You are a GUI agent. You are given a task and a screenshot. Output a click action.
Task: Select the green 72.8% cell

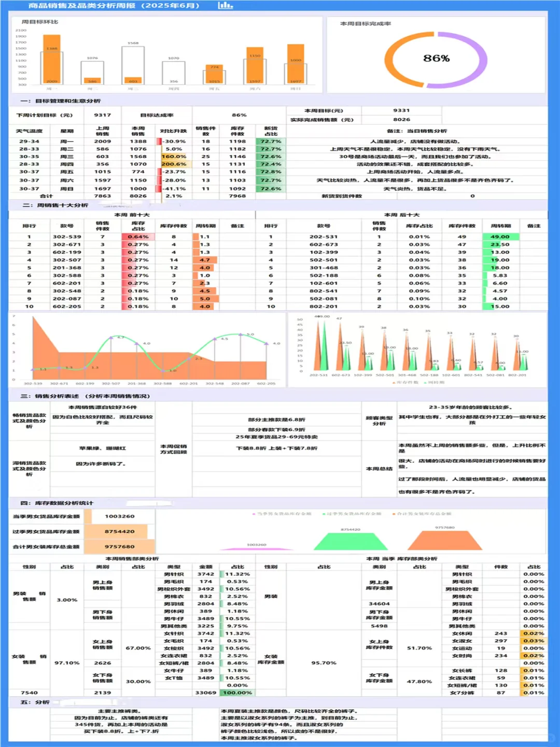tap(271, 172)
